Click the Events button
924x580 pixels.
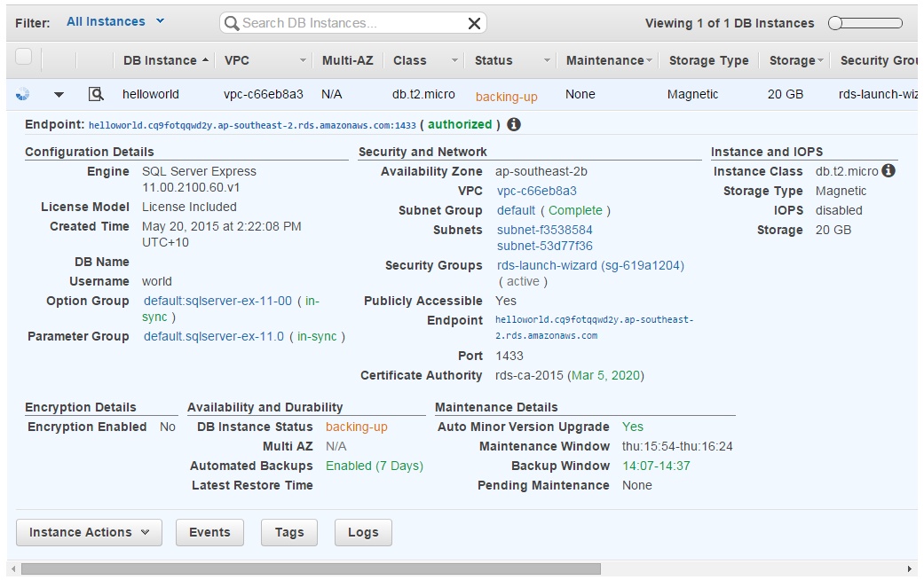[x=209, y=532]
